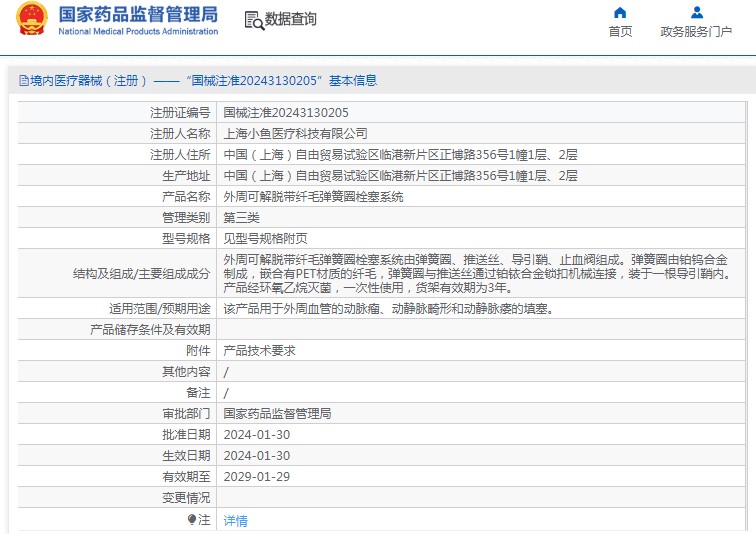Click 产品技术要求 attachment value

(259, 351)
